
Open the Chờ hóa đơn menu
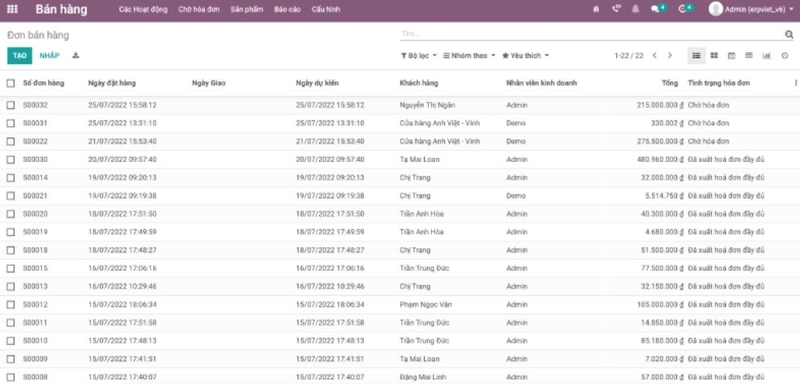pyautogui.click(x=199, y=9)
